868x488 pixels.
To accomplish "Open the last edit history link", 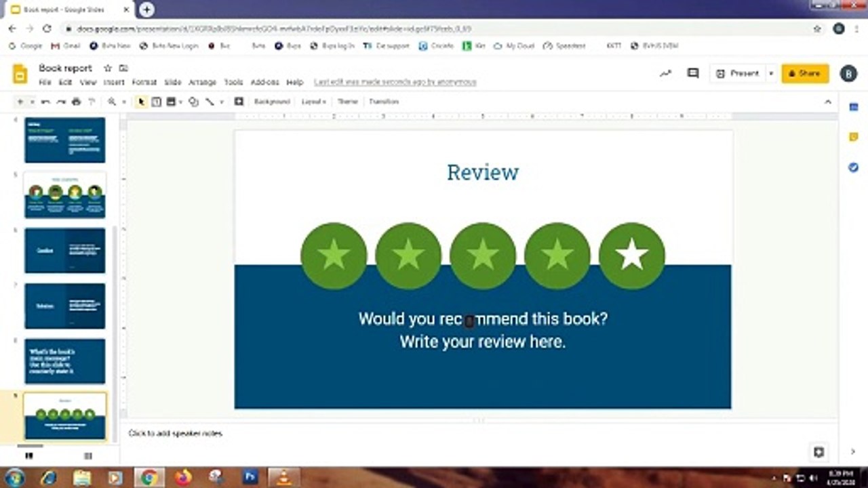I will 395,82.
